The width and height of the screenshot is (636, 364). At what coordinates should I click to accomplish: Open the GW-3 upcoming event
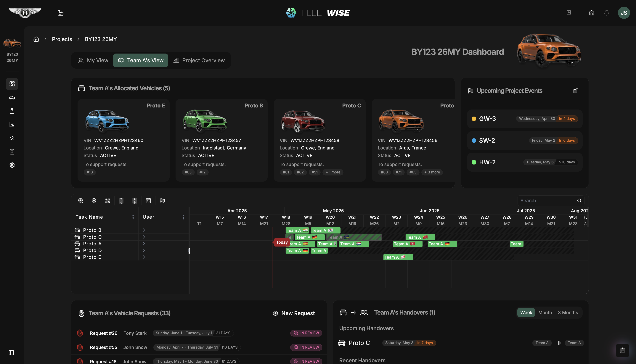(524, 119)
